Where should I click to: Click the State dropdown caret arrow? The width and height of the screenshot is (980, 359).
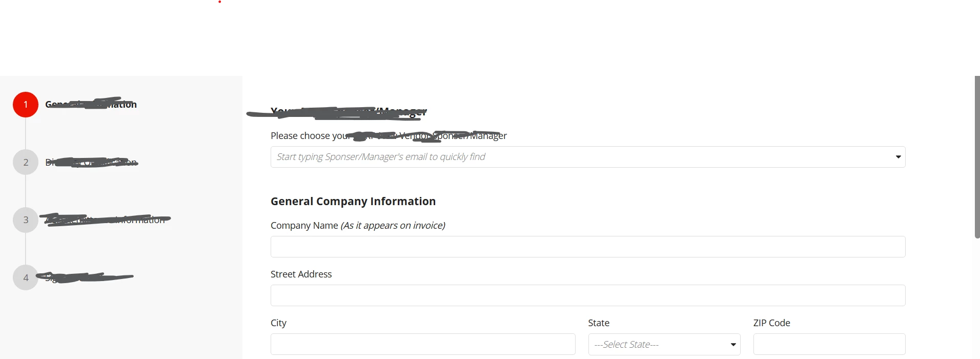pyautogui.click(x=733, y=345)
